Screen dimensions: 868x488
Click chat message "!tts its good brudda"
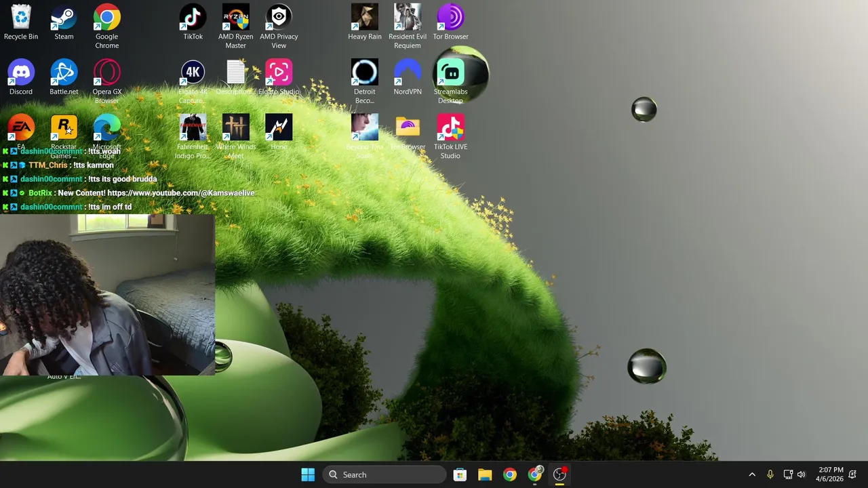[122, 179]
